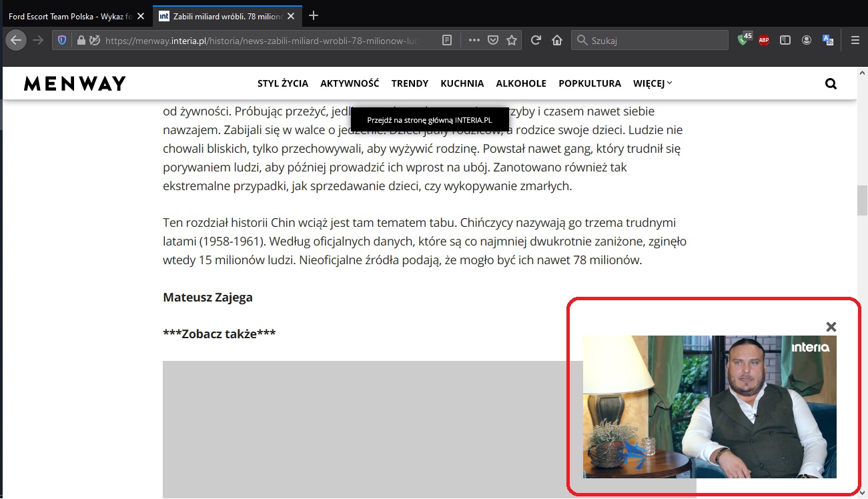Switch to Ford Escort Team Polska tab
This screenshot has width=868, height=499.
tap(70, 16)
